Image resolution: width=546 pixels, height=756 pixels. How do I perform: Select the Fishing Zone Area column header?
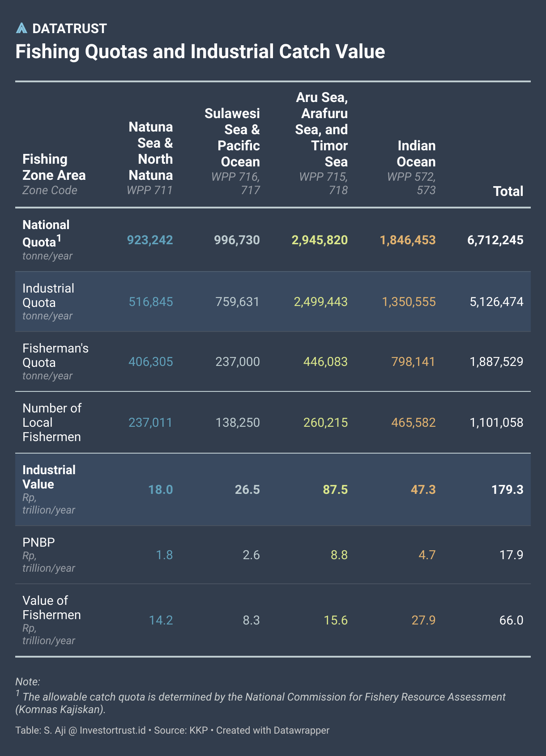pos(54,167)
